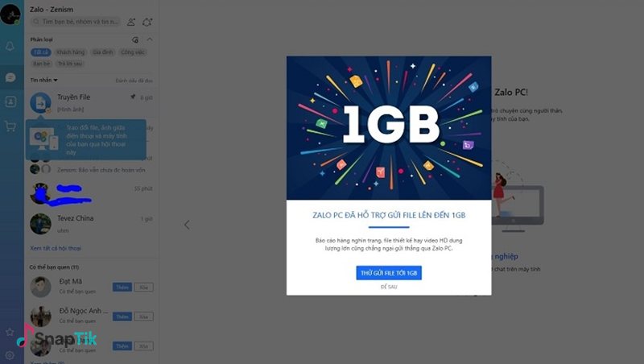Click the ĐỂ SAU link in dialog
Image resolution: width=644 pixels, height=364 pixels.
[389, 287]
